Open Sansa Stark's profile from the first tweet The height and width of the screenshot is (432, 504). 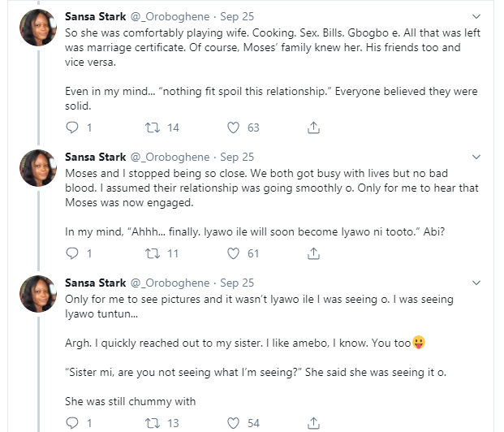tap(95, 15)
